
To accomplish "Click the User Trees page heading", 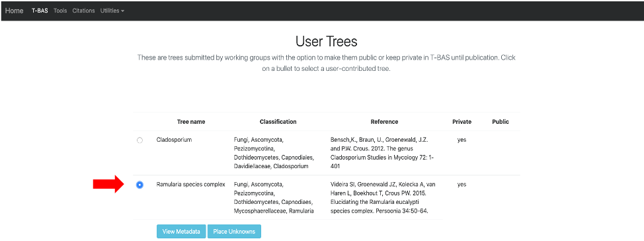I will click(x=326, y=42).
